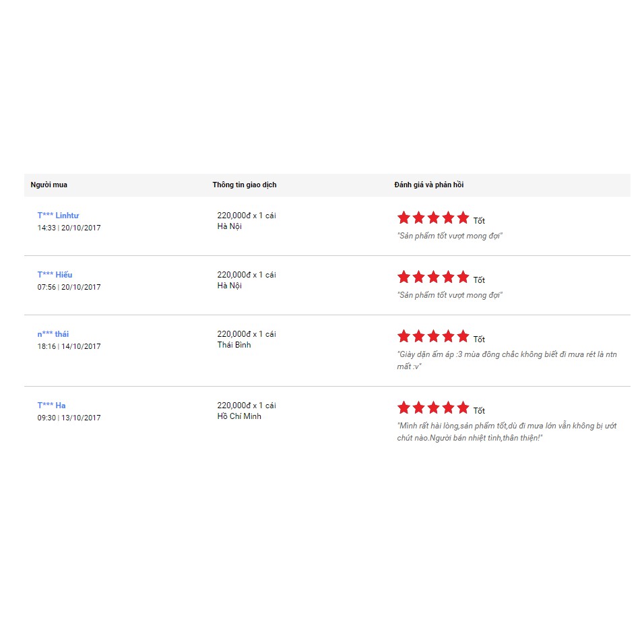This screenshot has width=644, height=644.
Task: Click the second star in T*** Ha's rating
Action: [x=418, y=408]
